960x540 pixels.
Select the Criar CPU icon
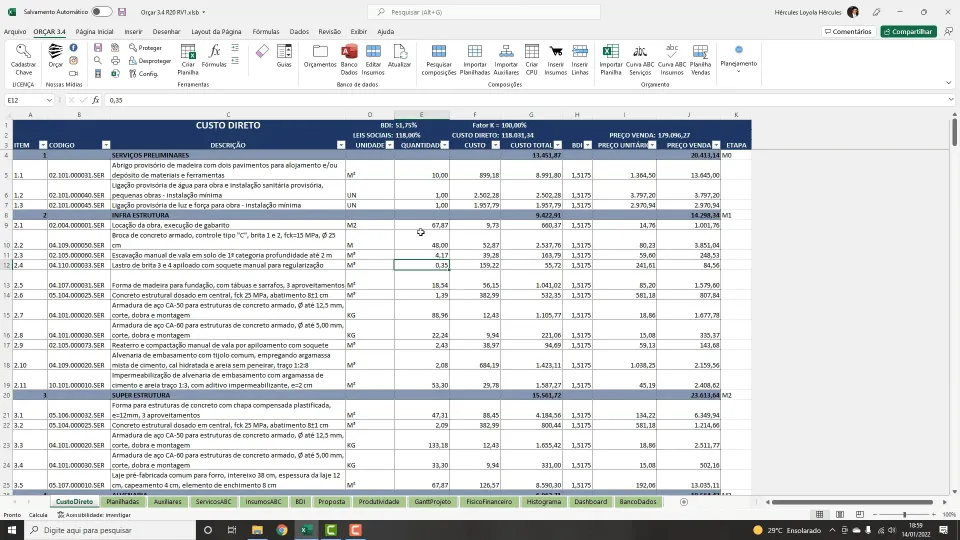click(x=531, y=59)
